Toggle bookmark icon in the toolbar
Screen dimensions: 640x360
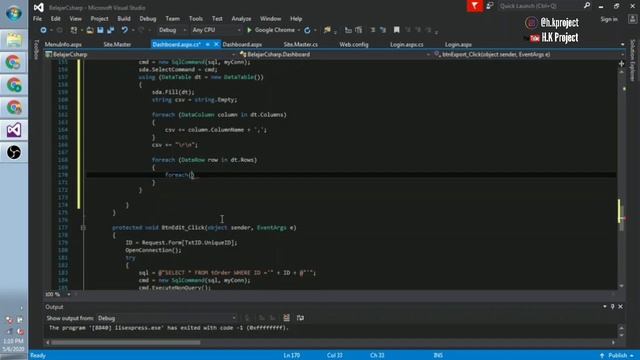tap(396, 30)
